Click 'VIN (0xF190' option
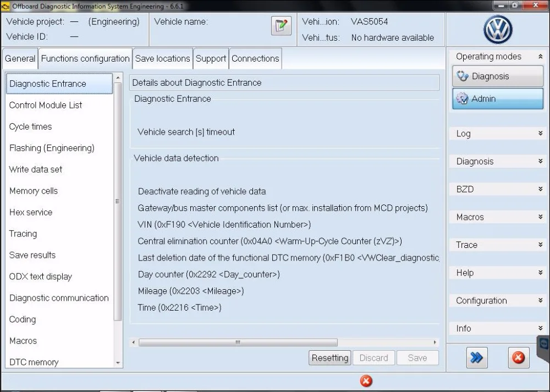The image size is (550, 392). tap(224, 224)
